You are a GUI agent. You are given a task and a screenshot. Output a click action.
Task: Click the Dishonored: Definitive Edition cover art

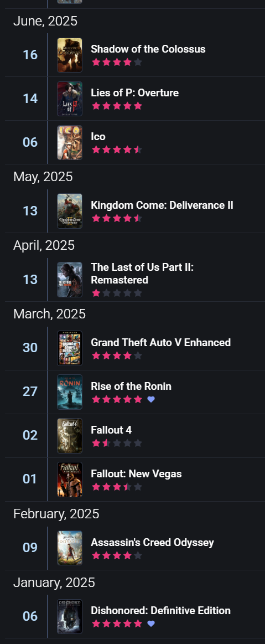click(69, 616)
